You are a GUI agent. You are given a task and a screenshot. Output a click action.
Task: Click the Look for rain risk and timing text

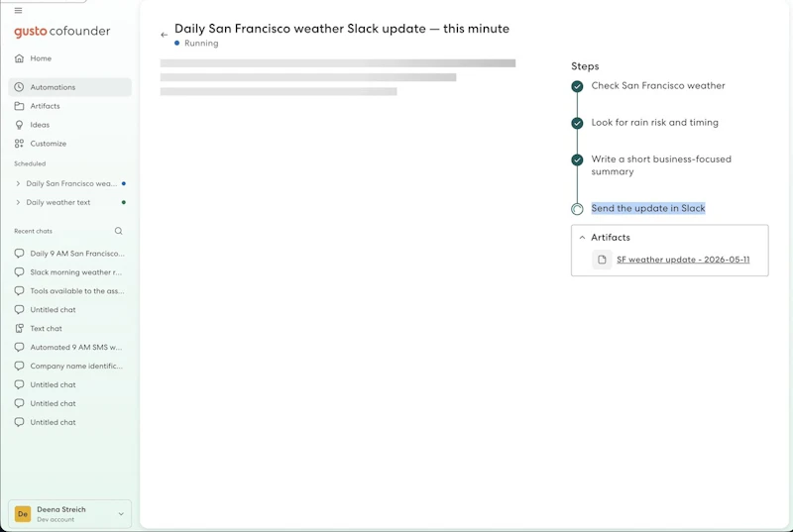655,123
